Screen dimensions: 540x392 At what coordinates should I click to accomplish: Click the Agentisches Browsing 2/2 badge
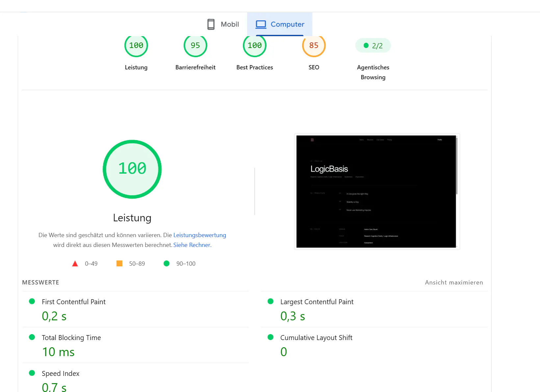[x=373, y=46]
